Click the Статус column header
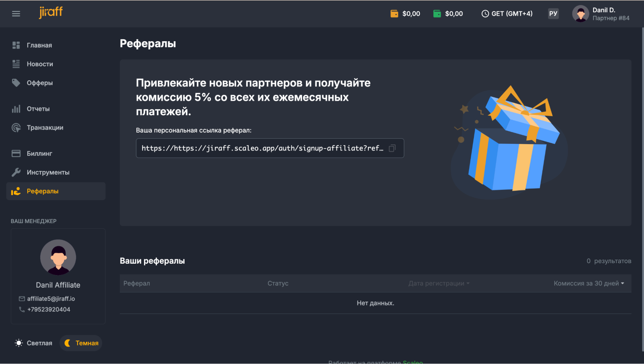This screenshot has width=644, height=364. pyautogui.click(x=278, y=283)
